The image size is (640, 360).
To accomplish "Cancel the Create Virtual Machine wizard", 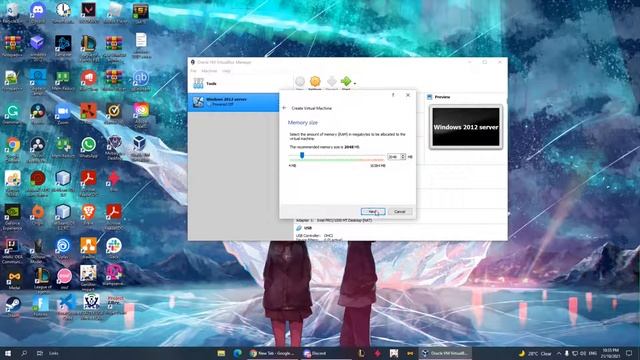I will point(400,211).
